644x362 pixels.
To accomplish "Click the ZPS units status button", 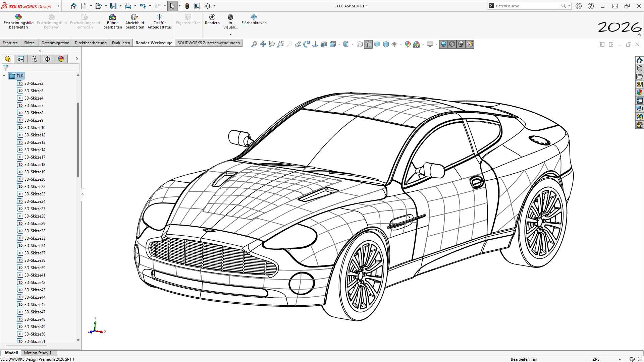I will [596, 359].
